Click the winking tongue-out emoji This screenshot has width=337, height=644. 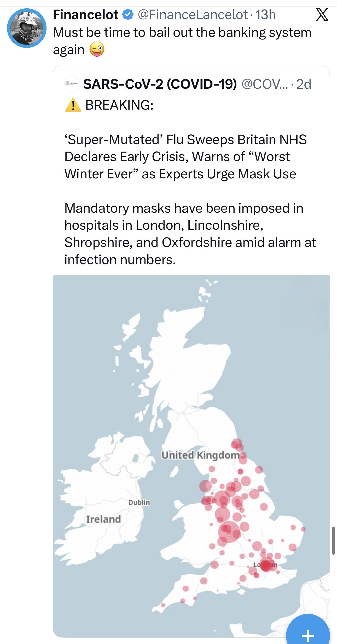(97, 49)
